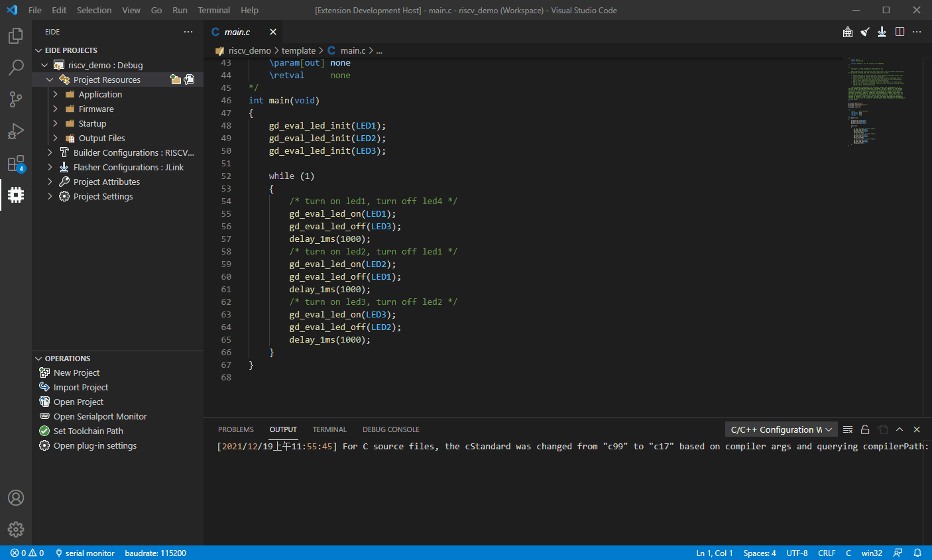Collapse the OPERATIONS section

pyautogui.click(x=38, y=359)
